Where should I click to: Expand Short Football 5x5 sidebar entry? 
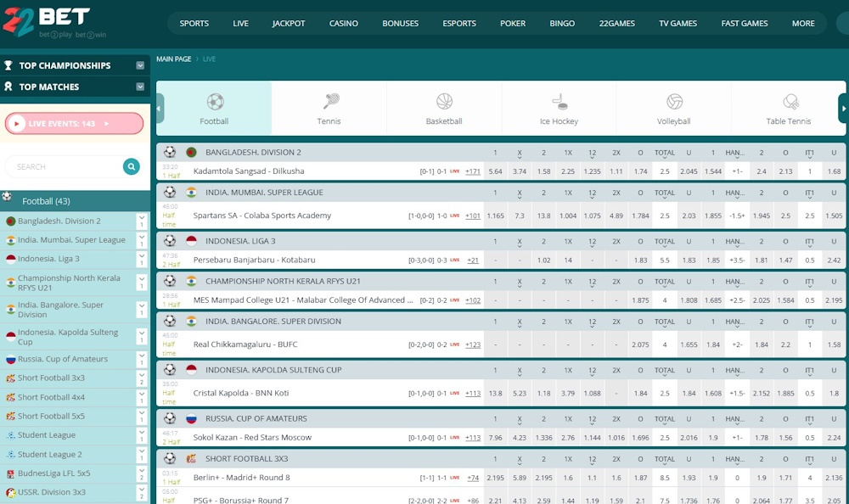tap(141, 417)
